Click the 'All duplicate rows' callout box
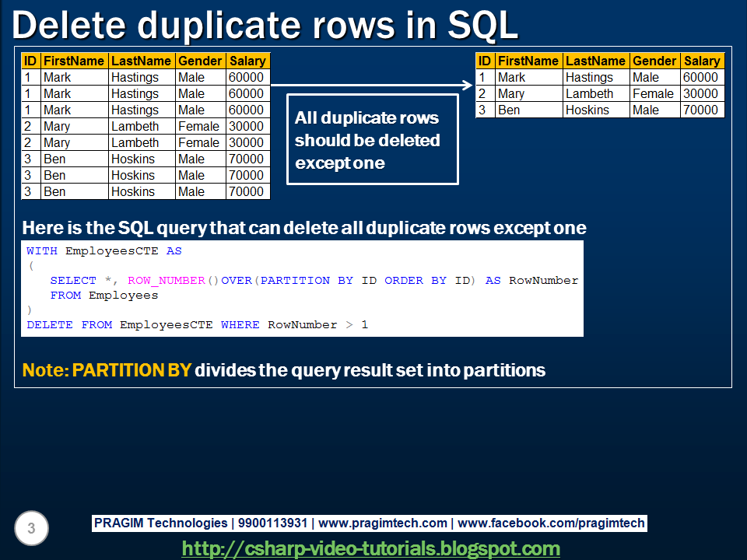Viewport: 747px width, 560px height. click(372, 139)
